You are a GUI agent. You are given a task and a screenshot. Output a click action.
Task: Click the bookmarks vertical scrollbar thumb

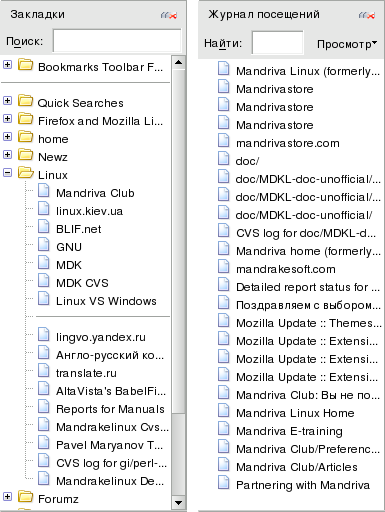pyautogui.click(x=178, y=240)
